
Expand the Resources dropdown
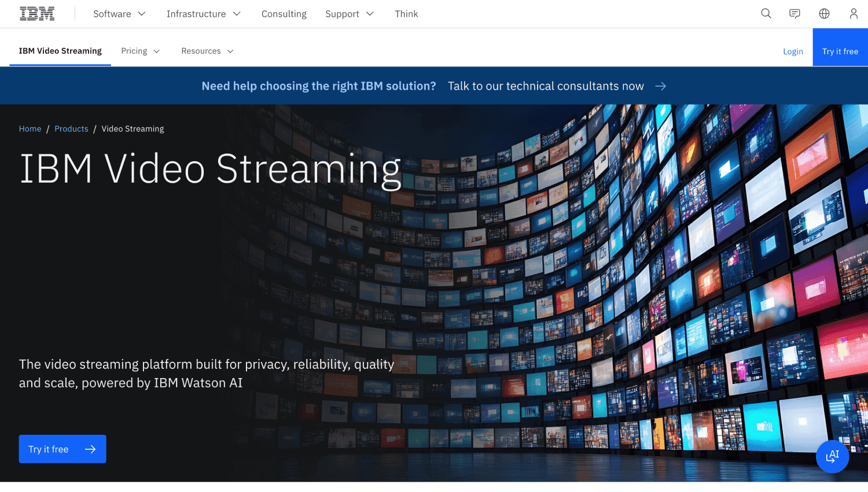[207, 51]
